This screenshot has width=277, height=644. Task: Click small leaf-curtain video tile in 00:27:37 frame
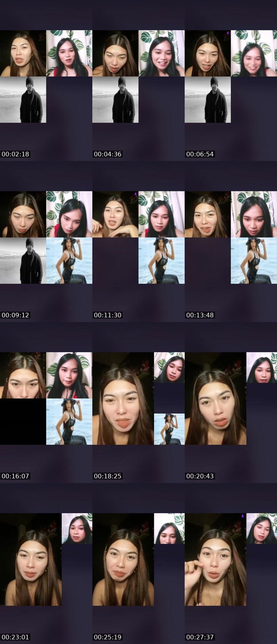[x=262, y=528]
